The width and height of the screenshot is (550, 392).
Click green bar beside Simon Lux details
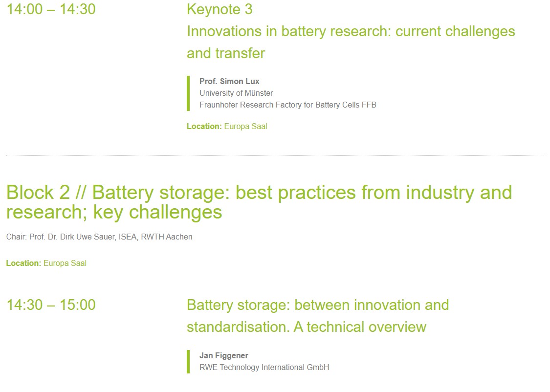click(x=188, y=93)
